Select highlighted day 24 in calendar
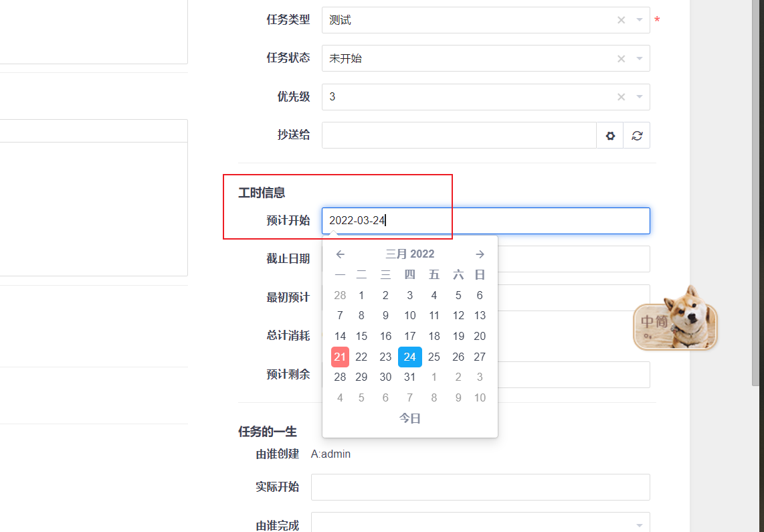Image resolution: width=764 pixels, height=532 pixels. (410, 357)
